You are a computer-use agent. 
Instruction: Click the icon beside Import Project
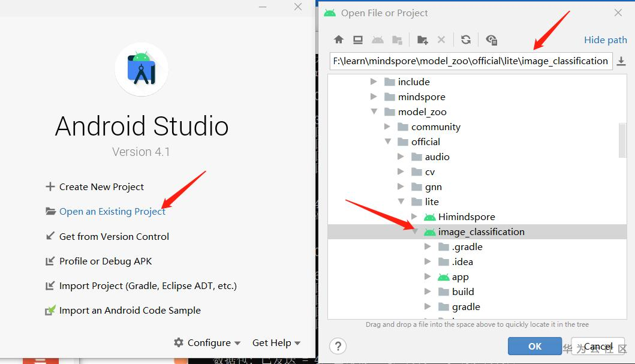point(50,286)
